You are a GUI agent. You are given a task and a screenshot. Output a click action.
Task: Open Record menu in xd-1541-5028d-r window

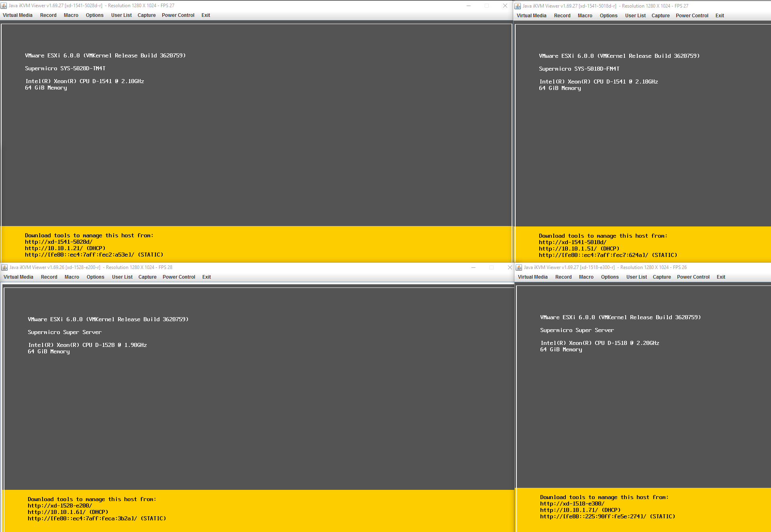(x=48, y=15)
